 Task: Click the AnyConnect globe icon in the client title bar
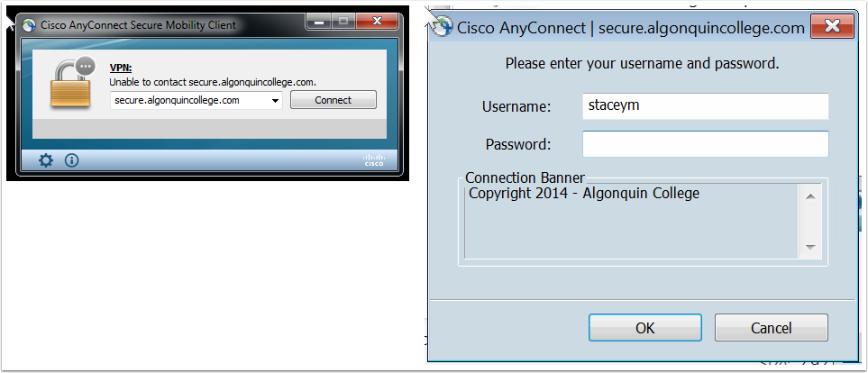coord(28,25)
